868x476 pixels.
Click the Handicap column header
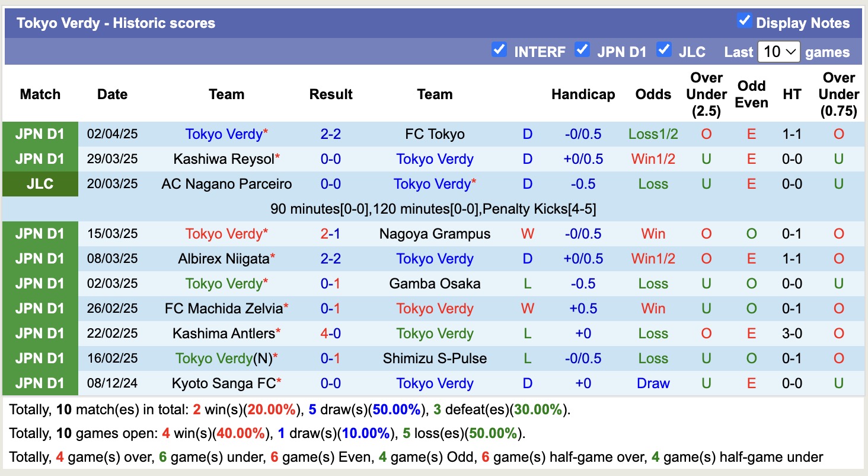click(583, 94)
